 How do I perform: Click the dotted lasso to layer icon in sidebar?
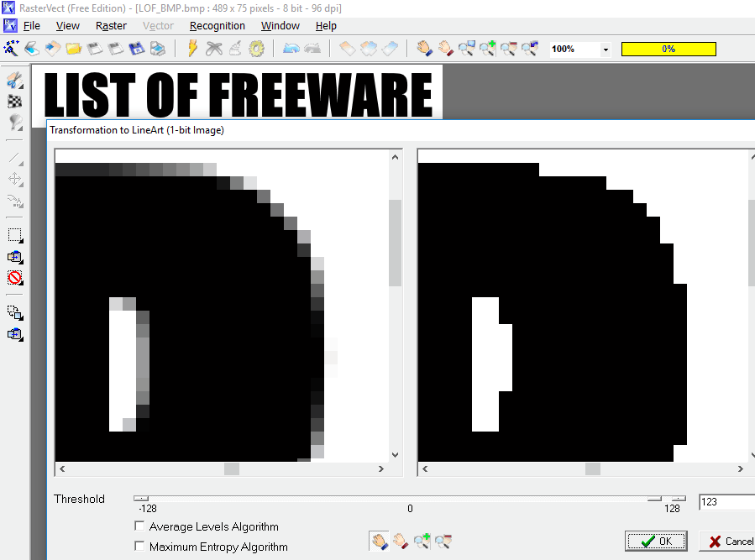pyautogui.click(x=15, y=313)
